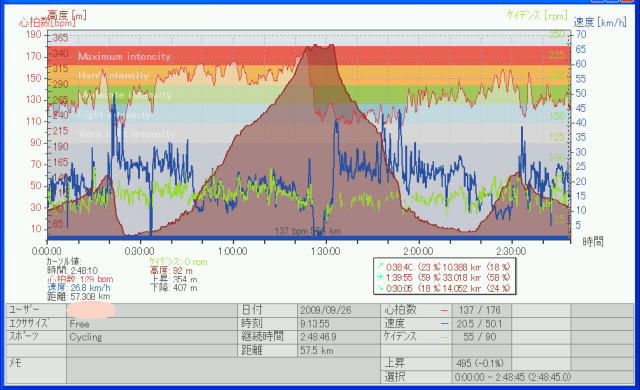
Task: Click the cursor value 高度: 92 m
Action: pyautogui.click(x=171, y=270)
